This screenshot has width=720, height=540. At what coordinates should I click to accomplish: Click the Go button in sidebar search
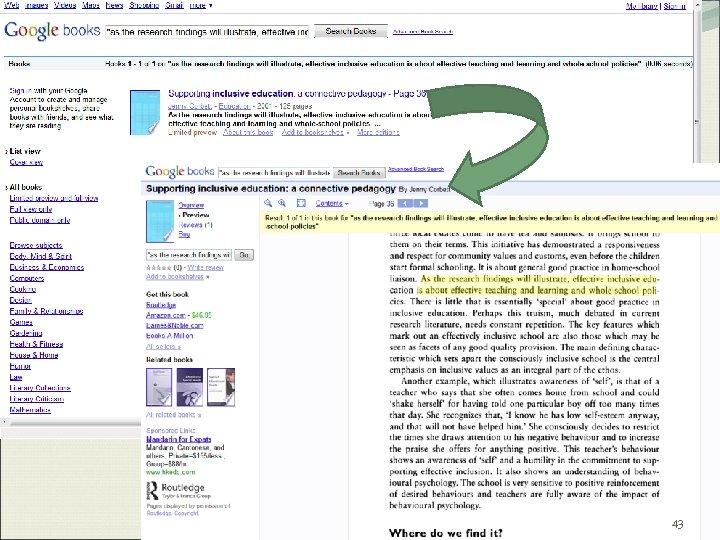[244, 255]
